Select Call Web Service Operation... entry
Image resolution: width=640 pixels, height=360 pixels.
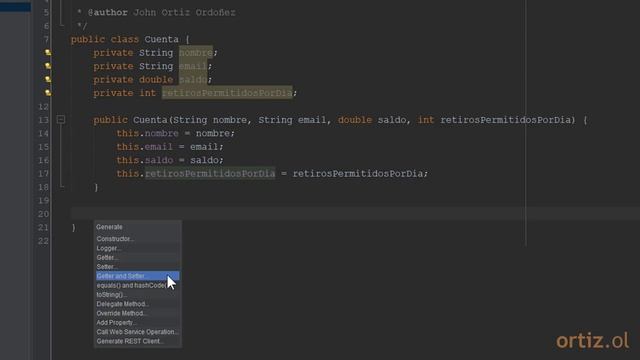pos(138,332)
